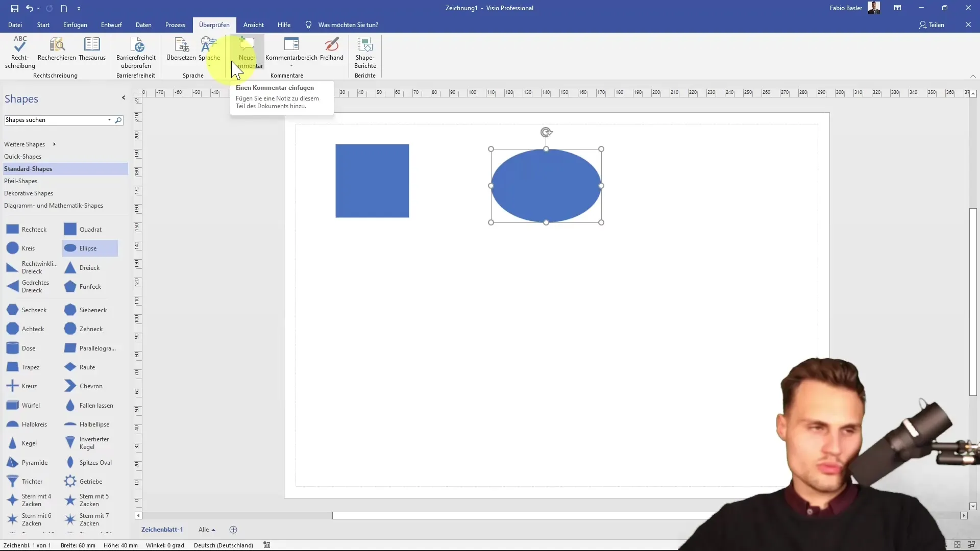This screenshot has width=980, height=551.
Task: Open the shape search dropdown arrow
Action: pyautogui.click(x=109, y=120)
